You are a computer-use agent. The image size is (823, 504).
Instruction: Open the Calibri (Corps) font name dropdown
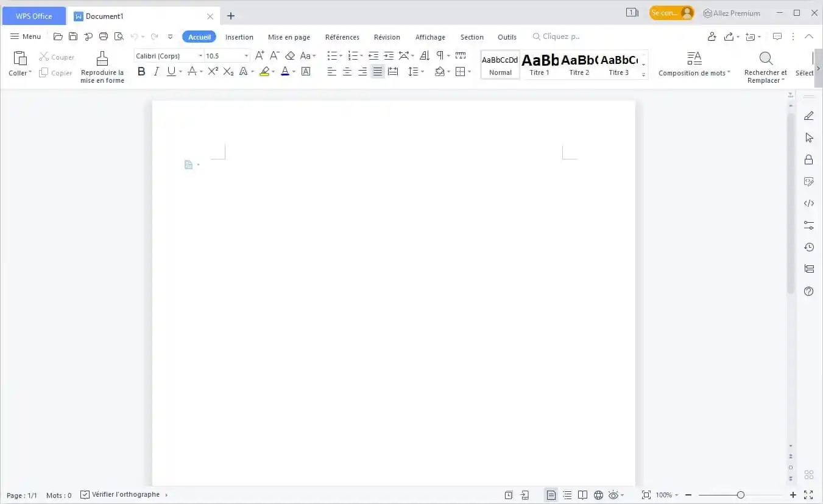point(200,56)
